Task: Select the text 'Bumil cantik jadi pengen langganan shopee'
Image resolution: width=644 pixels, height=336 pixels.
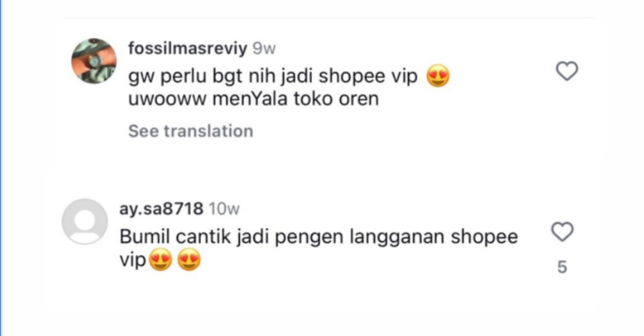Action: 319,237
